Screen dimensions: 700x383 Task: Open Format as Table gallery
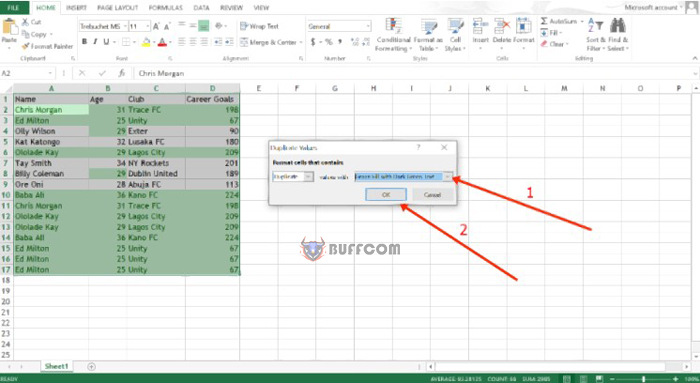(428, 35)
